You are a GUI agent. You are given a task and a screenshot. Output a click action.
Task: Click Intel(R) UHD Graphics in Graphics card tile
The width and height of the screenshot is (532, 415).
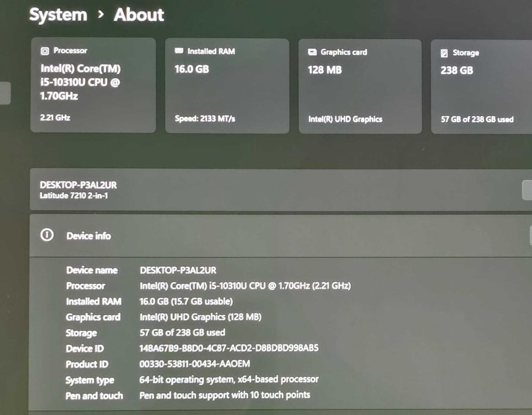pyautogui.click(x=345, y=119)
